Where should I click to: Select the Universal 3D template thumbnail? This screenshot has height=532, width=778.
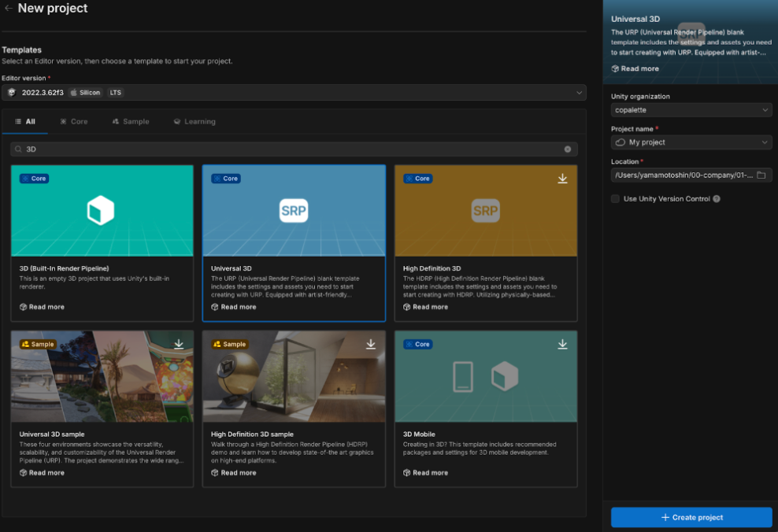[x=294, y=211]
